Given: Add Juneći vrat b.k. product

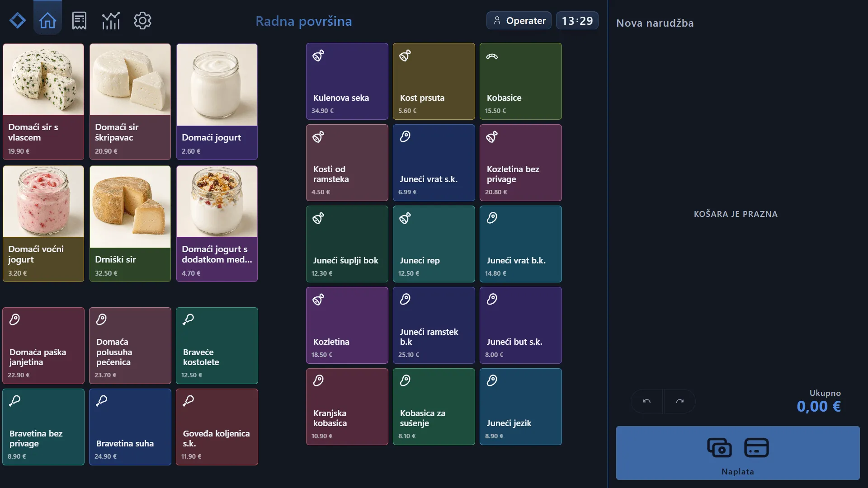Looking at the screenshot, I should (x=521, y=244).
